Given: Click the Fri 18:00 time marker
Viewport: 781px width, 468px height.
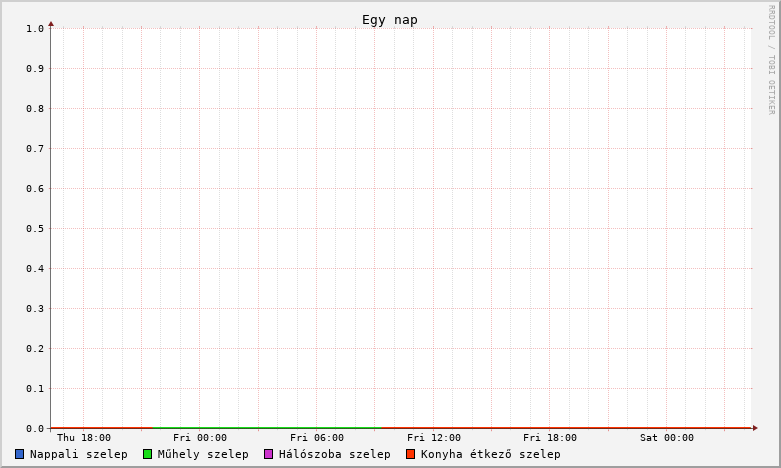Looking at the screenshot, I should [550, 438].
